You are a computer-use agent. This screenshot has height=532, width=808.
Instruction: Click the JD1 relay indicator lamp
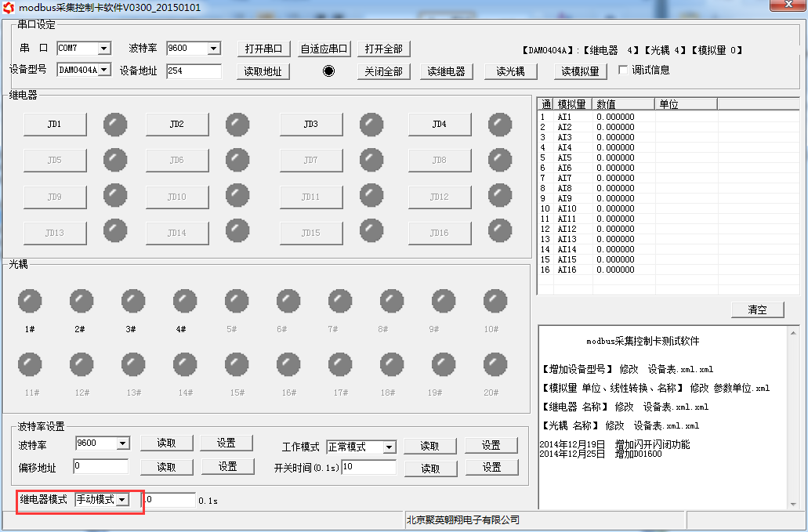coord(115,125)
